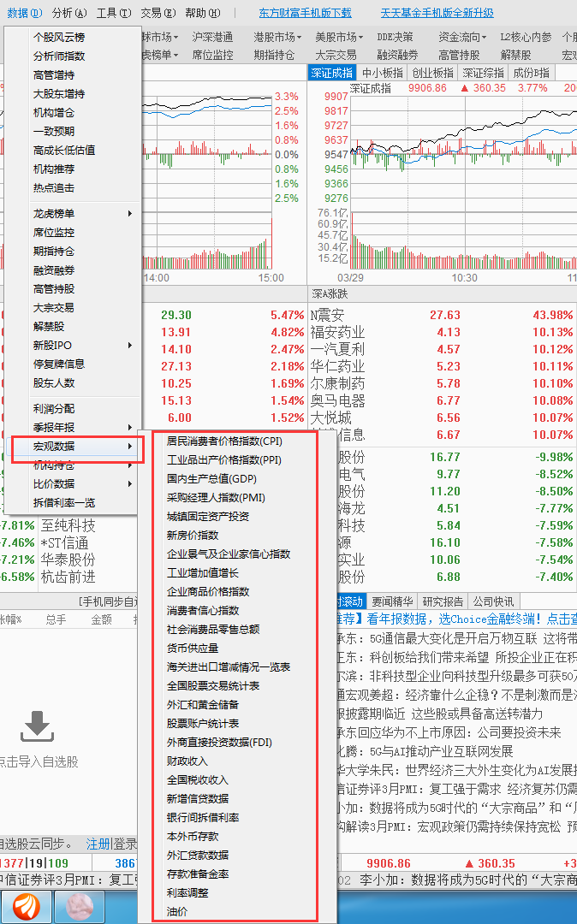
Task: Select the 奥马电器 stock row
Action: click(442, 400)
